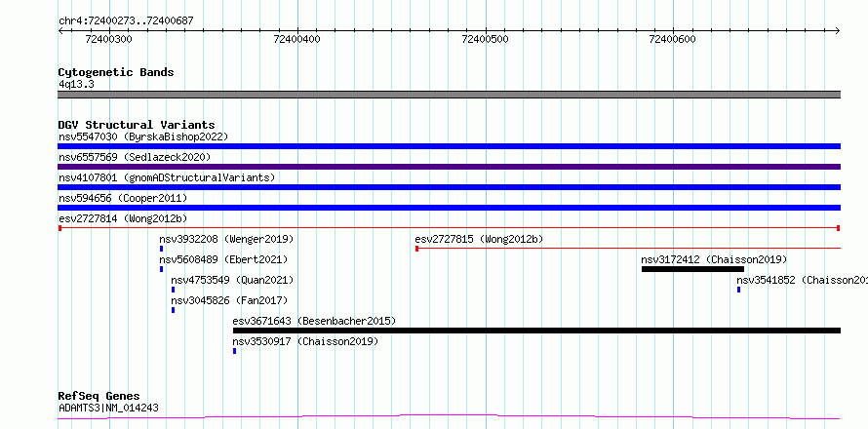Click the chr4:72400273..72400687 region label

point(126,21)
